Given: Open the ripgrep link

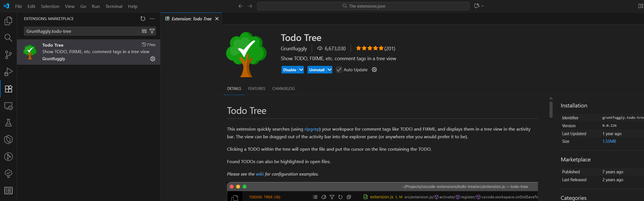Looking at the screenshot, I should pos(312,129).
